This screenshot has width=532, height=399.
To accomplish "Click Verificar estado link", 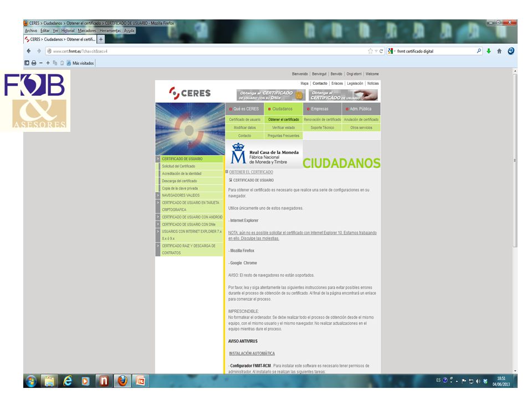I will pos(283,127).
